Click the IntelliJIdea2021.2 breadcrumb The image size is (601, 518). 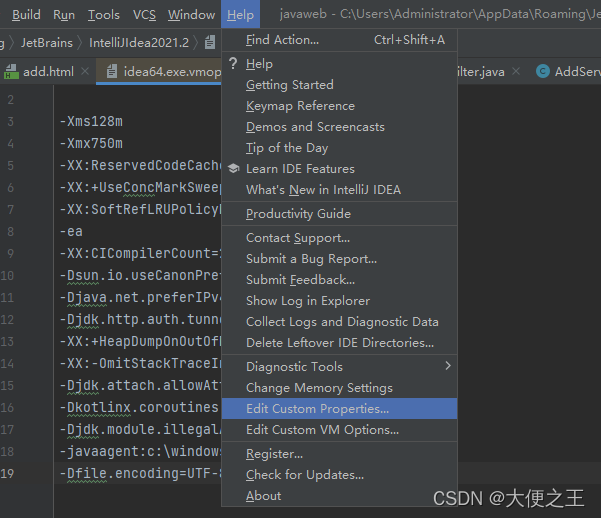tap(139, 43)
